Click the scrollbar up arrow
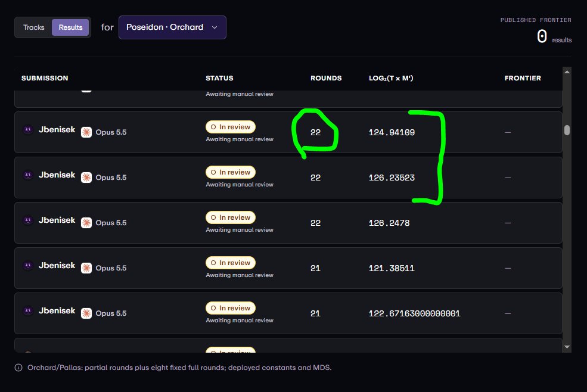 [x=567, y=72]
